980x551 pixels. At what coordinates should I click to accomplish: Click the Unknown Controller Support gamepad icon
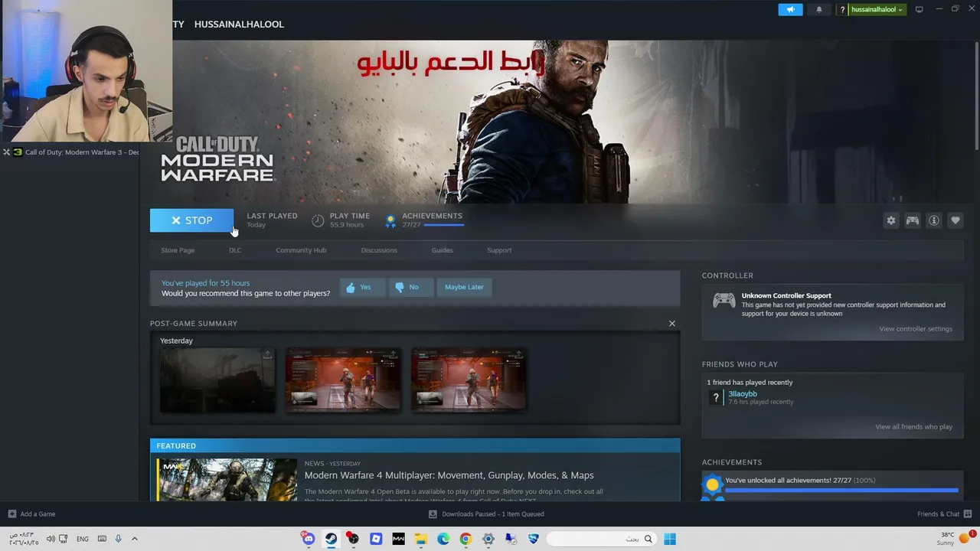pos(724,301)
